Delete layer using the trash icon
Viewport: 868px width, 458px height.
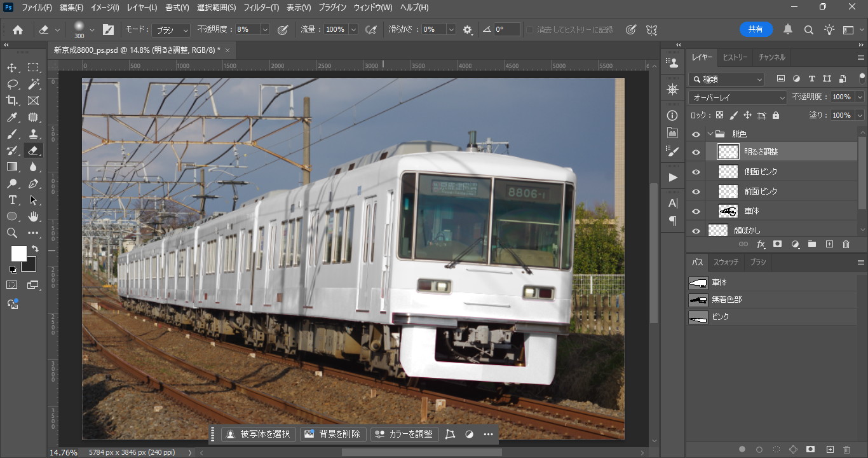[846, 244]
